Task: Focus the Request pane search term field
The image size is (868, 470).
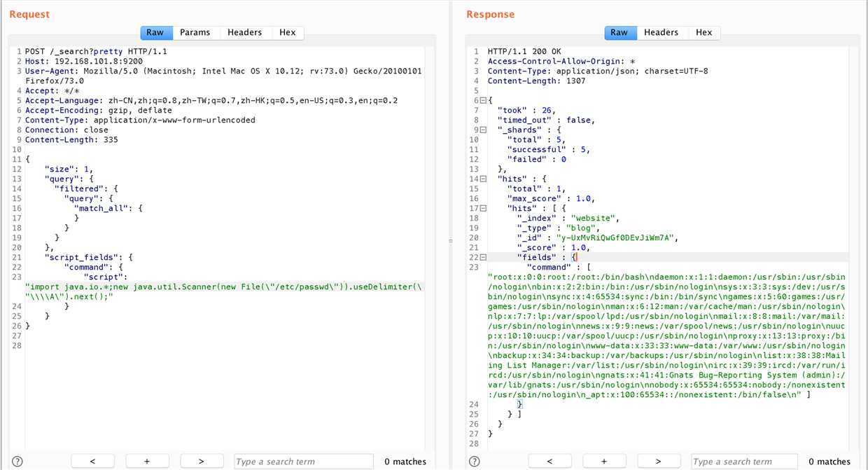Action: [305, 461]
